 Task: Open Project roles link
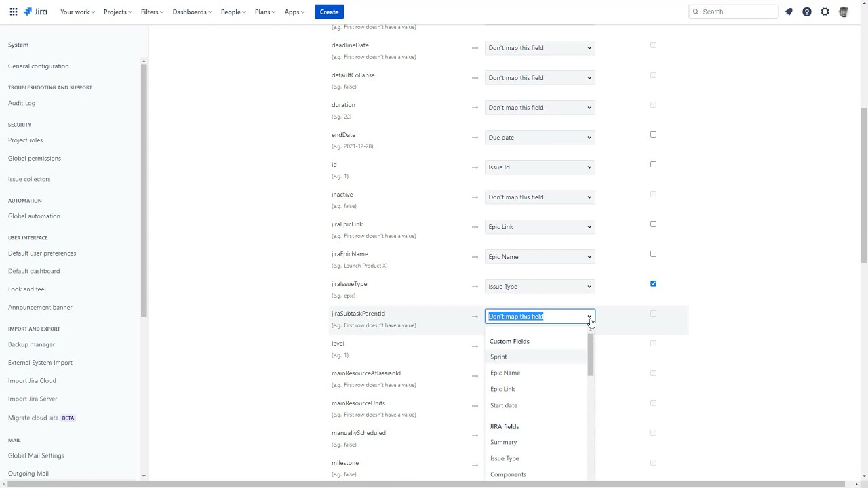point(25,140)
